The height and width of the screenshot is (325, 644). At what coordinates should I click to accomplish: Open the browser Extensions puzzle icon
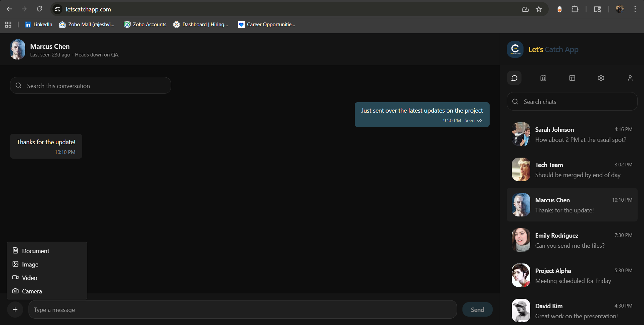point(575,9)
